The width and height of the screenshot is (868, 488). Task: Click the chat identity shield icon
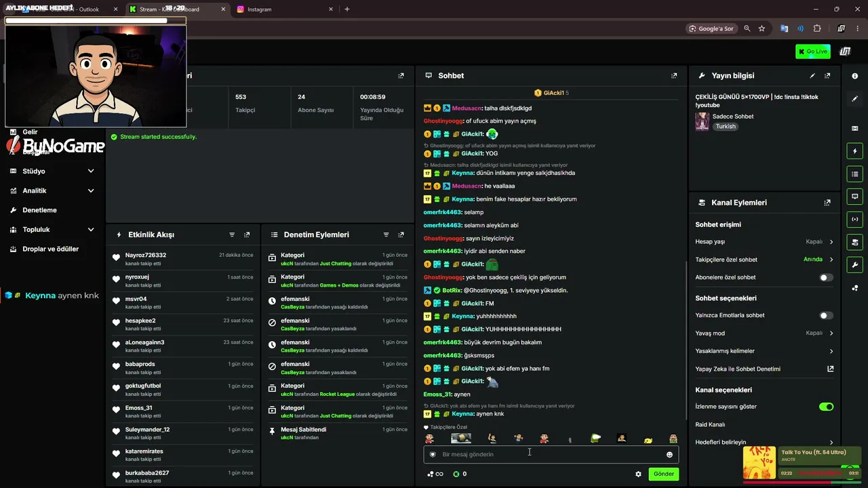(433, 454)
